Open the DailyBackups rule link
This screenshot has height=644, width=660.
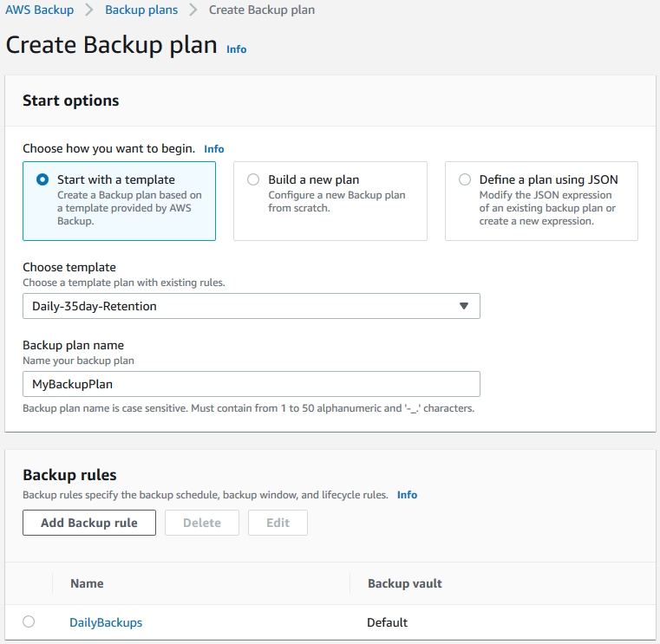click(x=106, y=622)
